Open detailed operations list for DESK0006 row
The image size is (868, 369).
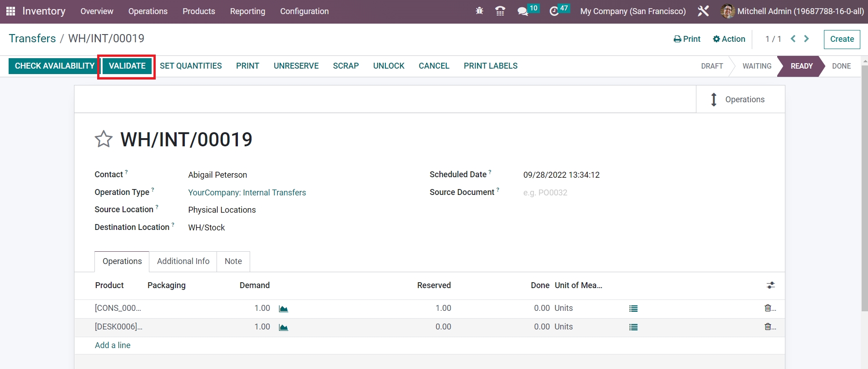click(633, 327)
